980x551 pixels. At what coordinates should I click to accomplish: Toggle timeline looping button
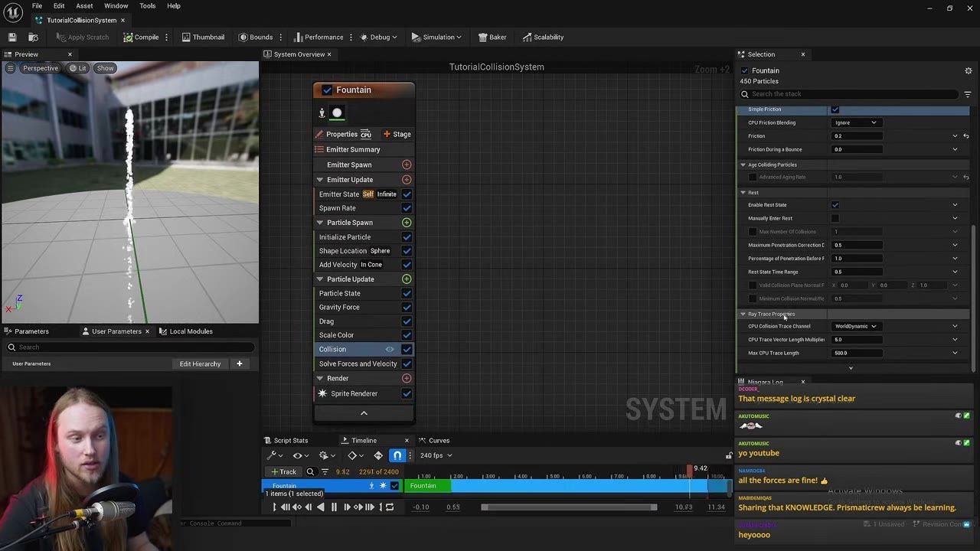(x=390, y=507)
